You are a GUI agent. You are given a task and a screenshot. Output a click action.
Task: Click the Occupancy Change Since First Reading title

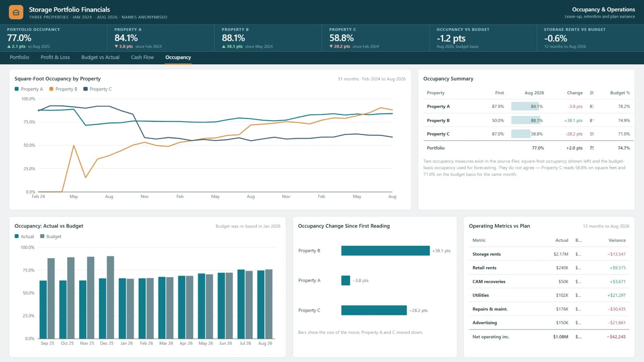tap(344, 226)
